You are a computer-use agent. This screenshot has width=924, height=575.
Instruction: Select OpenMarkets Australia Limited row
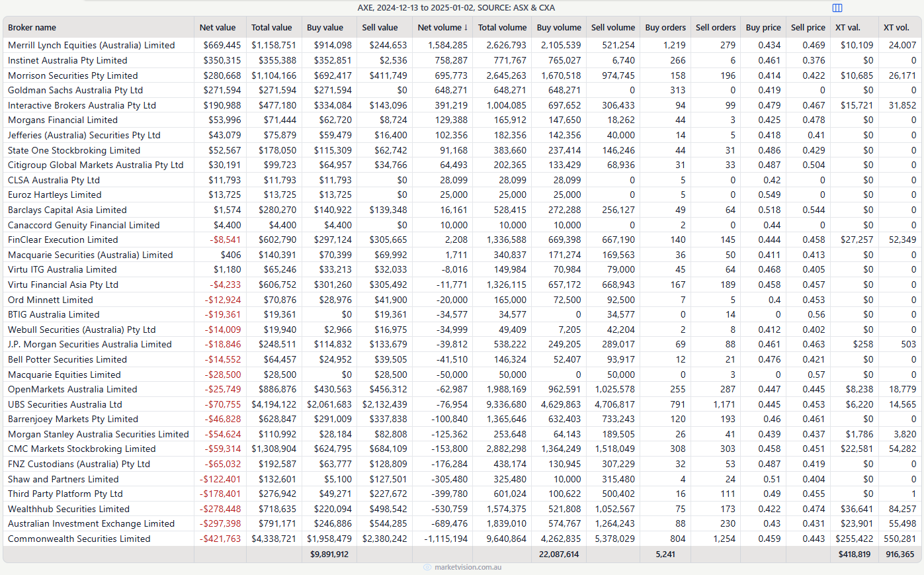(x=462, y=389)
